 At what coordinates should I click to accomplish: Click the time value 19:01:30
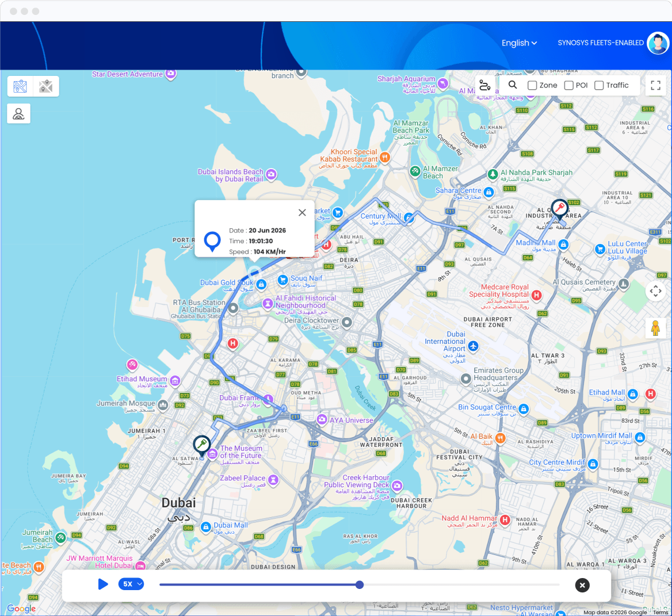pos(261,241)
